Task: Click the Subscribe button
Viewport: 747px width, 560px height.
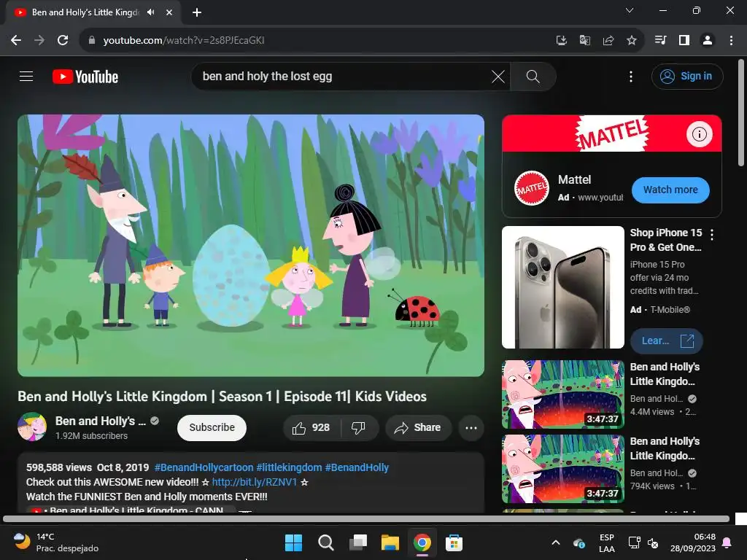Action: click(x=212, y=427)
